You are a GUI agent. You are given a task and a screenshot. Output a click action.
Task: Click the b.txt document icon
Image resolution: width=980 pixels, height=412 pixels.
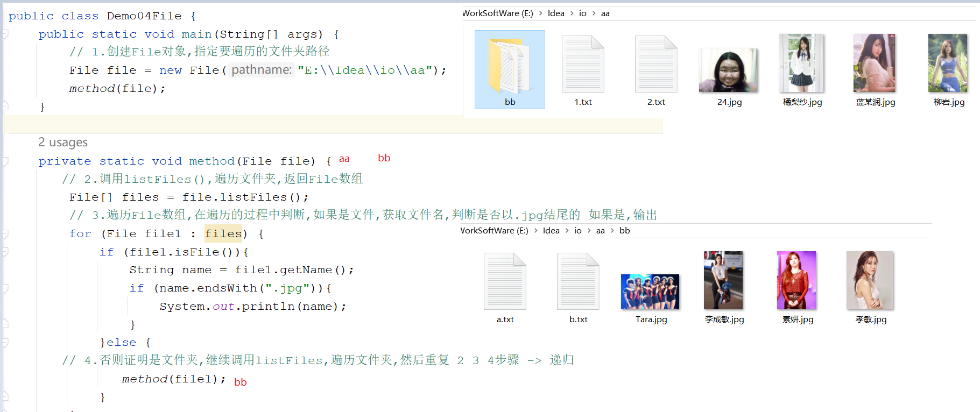tap(578, 282)
